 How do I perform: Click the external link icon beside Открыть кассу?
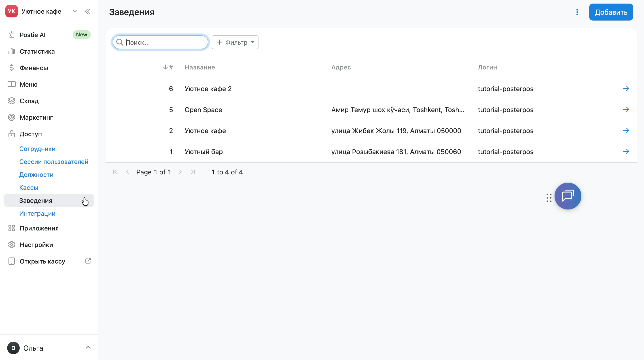point(88,261)
